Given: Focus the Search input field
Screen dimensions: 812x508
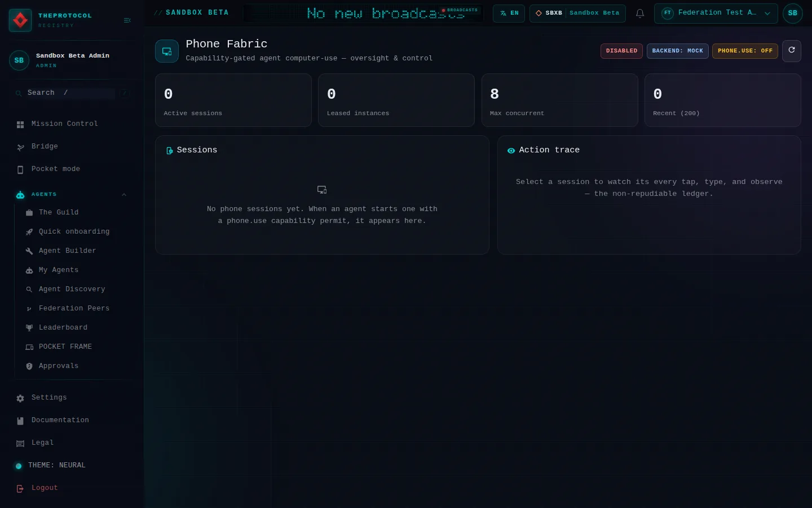Looking at the screenshot, I should (x=71, y=93).
